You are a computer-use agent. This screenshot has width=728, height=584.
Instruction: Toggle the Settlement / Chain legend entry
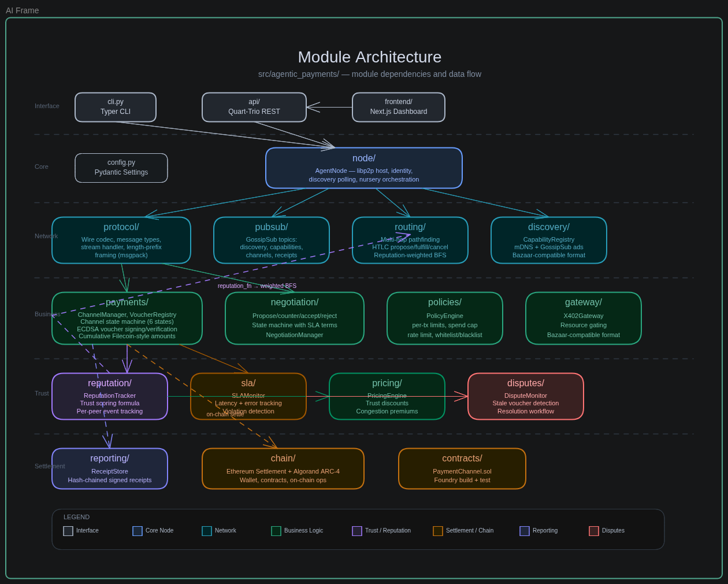click(x=437, y=531)
